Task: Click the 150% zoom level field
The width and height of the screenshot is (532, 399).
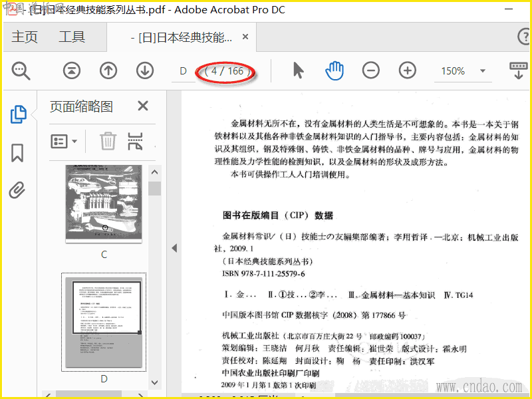Action: click(453, 71)
